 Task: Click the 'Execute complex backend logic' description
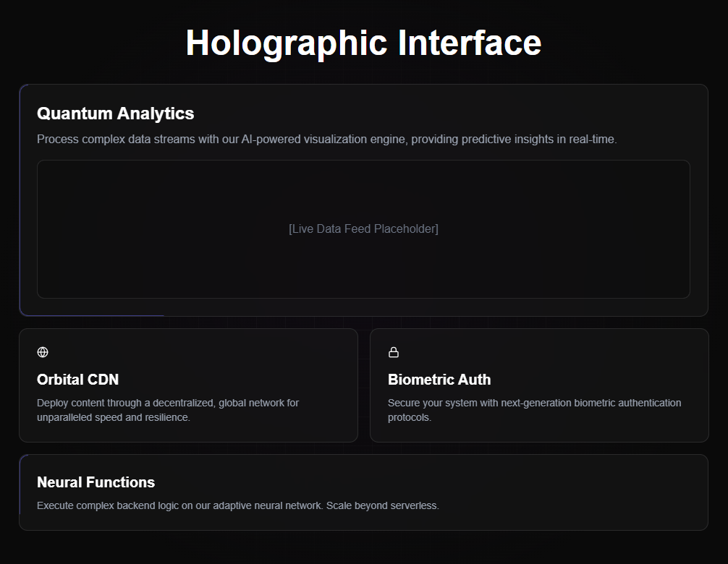(237, 505)
